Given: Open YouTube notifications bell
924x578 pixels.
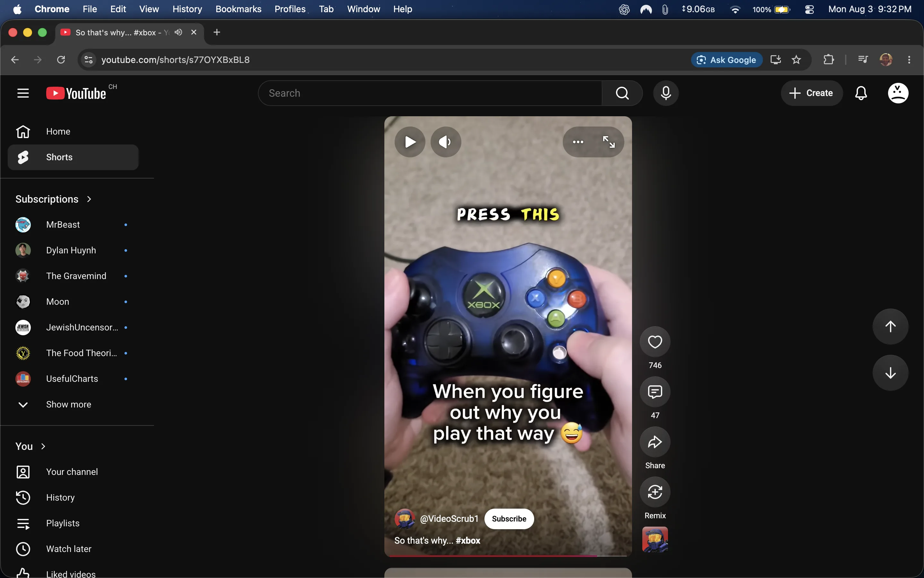Looking at the screenshot, I should [861, 93].
